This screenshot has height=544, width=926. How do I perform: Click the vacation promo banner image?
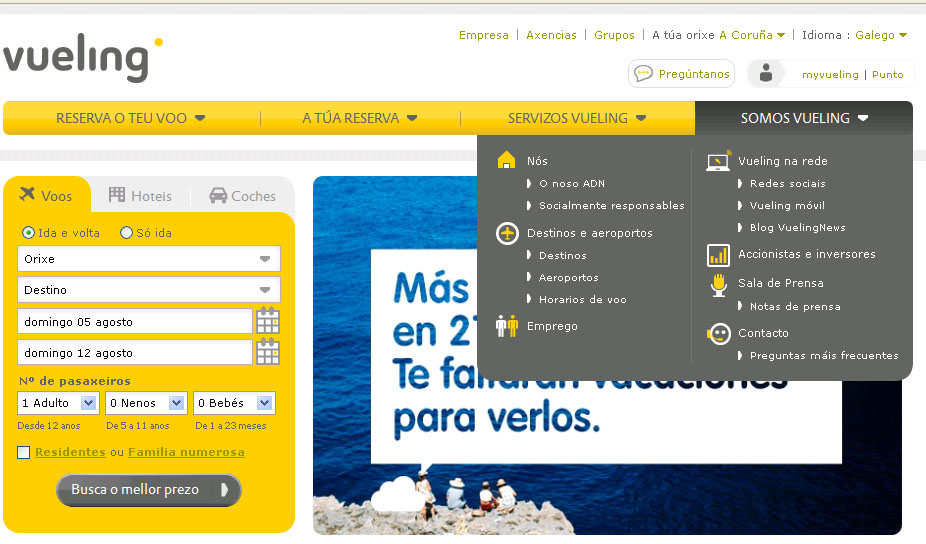pyautogui.click(x=607, y=355)
